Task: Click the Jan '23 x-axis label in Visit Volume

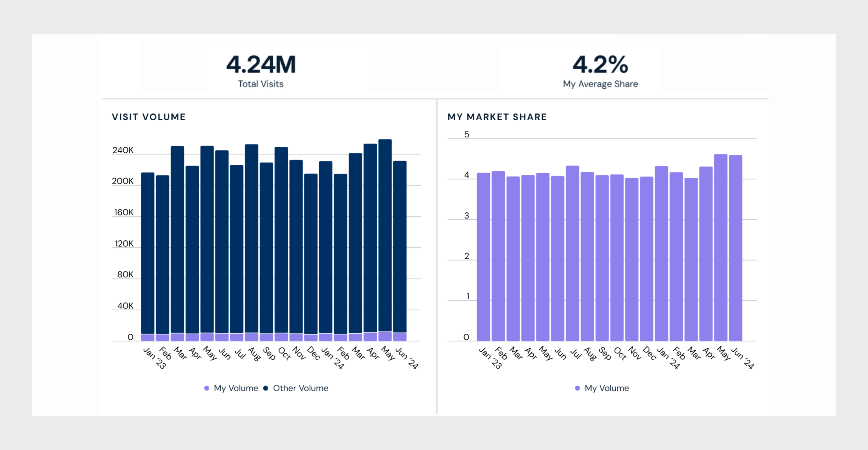Action: (x=155, y=358)
